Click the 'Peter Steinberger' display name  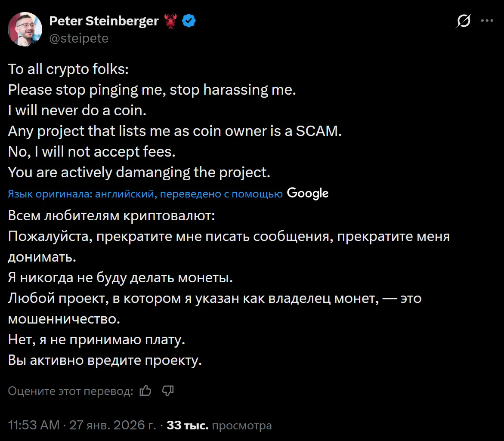tap(104, 21)
